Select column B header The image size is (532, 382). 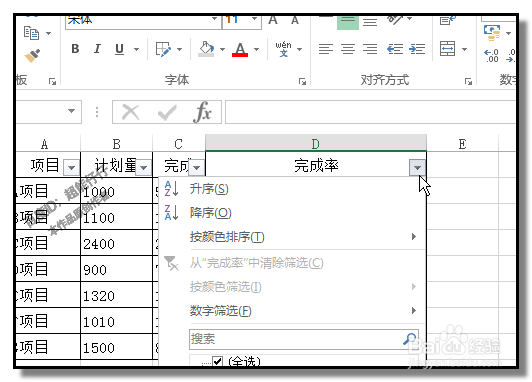click(x=116, y=144)
